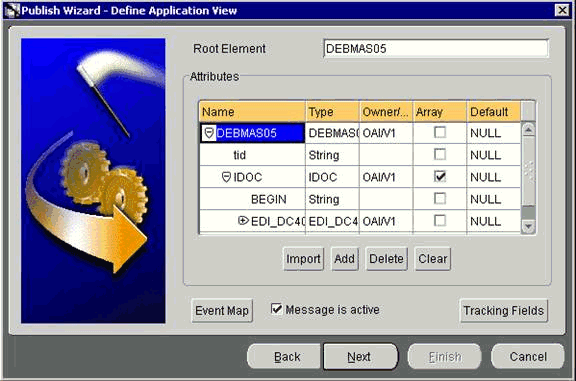The height and width of the screenshot is (381, 576).
Task: Click the EDI_DC40 type cell
Action: click(332, 221)
